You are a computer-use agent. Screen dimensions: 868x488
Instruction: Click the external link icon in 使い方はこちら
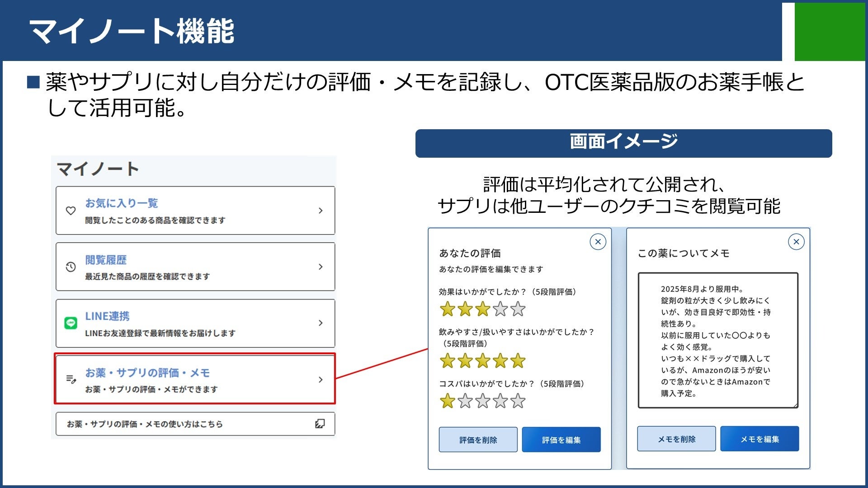(x=320, y=424)
